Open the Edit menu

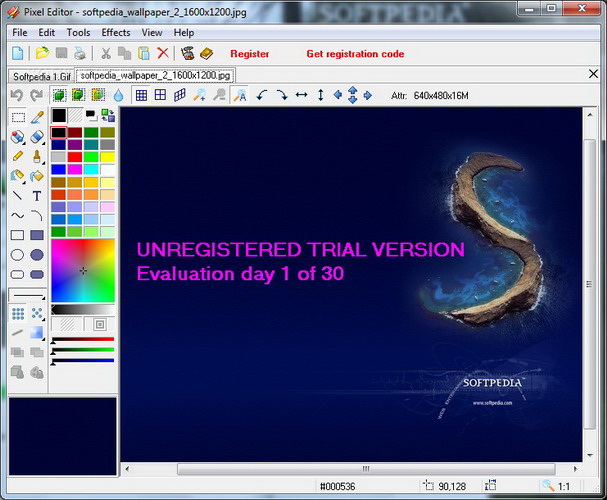[46, 33]
